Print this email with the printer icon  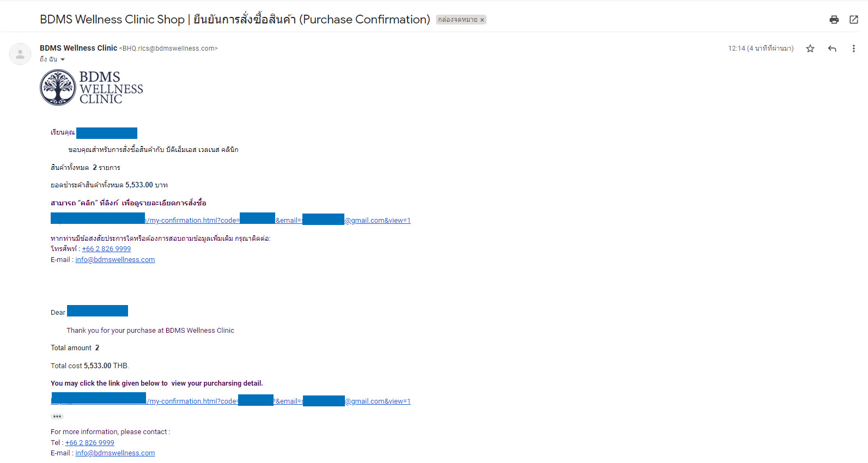click(834, 20)
